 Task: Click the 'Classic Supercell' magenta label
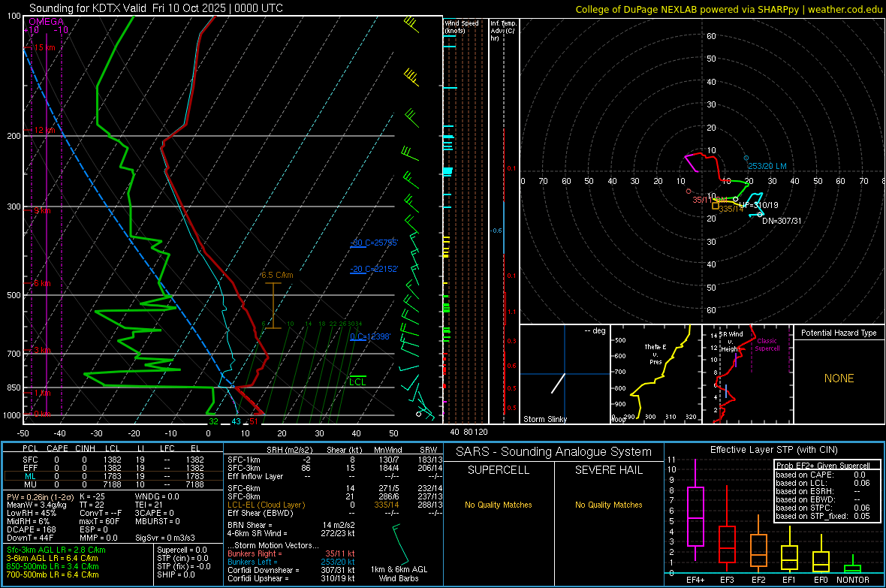767,345
